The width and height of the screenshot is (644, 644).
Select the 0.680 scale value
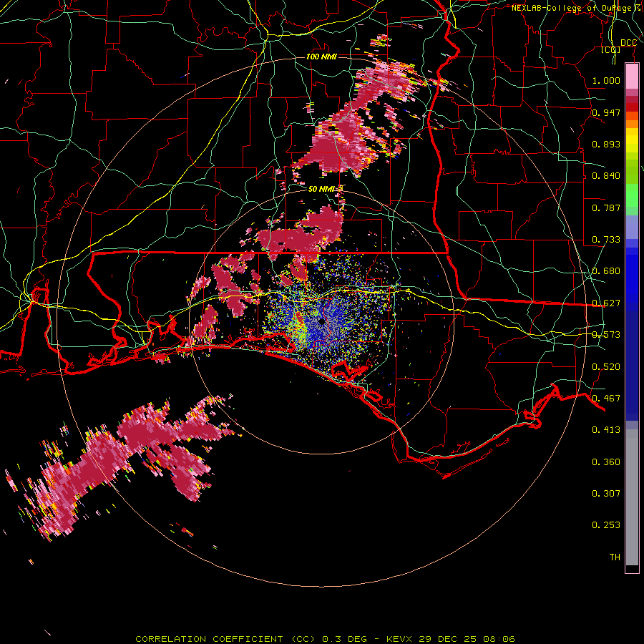606,271
